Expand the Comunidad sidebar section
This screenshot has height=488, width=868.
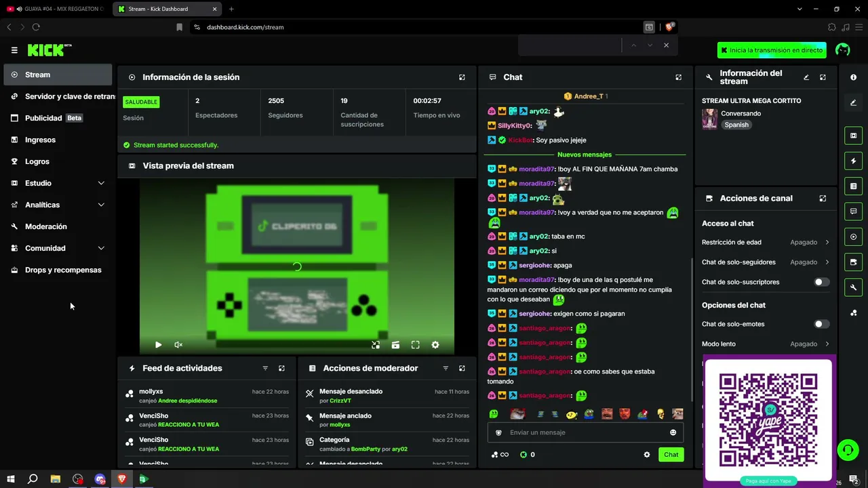58,248
